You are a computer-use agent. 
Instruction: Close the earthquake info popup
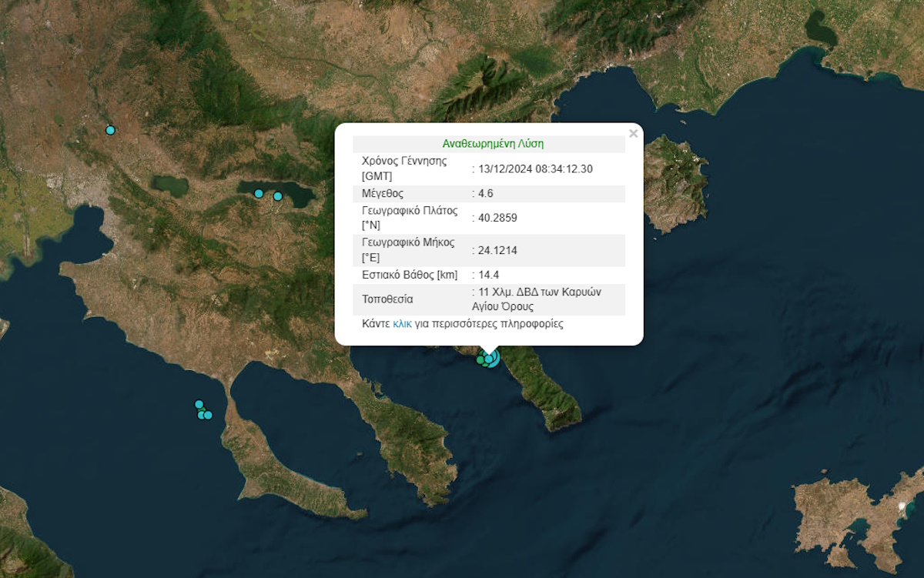633,134
